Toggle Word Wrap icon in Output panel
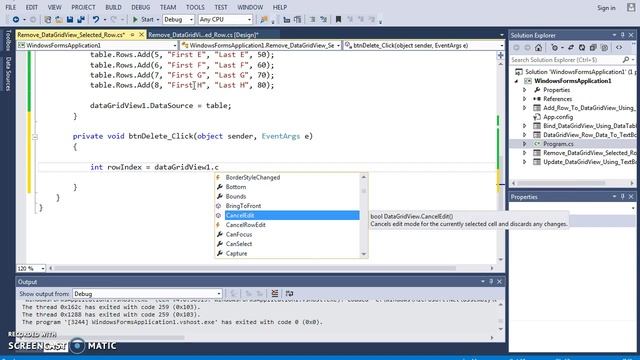 click(289, 293)
